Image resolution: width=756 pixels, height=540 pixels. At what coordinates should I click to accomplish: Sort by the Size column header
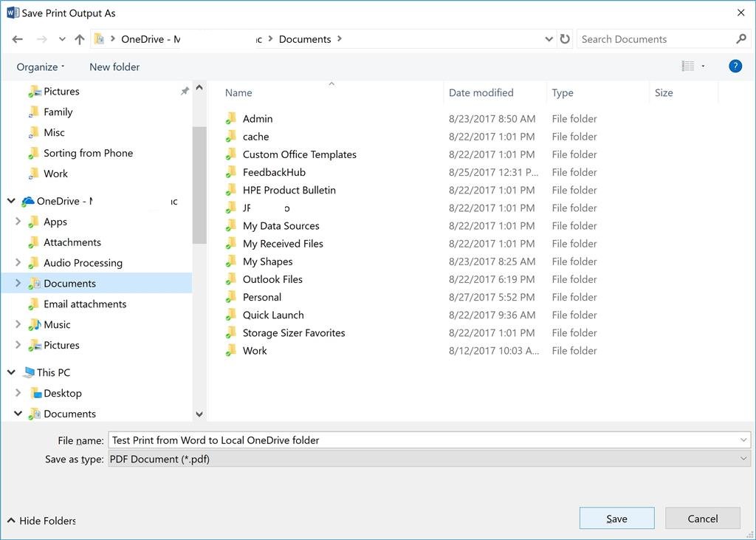[664, 92]
